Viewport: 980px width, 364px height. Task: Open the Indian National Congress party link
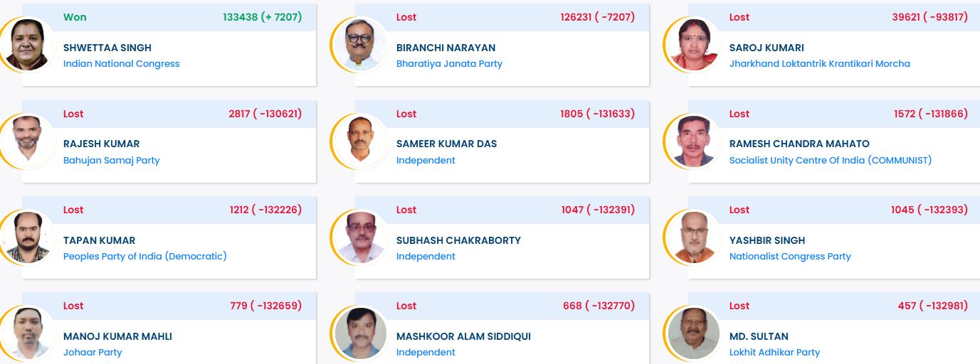121,64
